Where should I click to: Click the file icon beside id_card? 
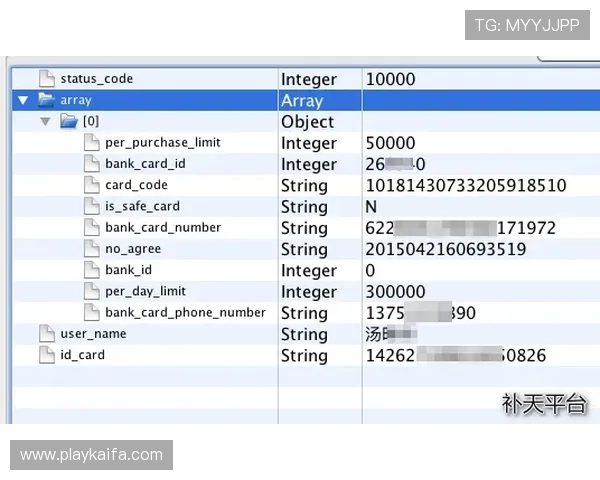click(x=46, y=355)
